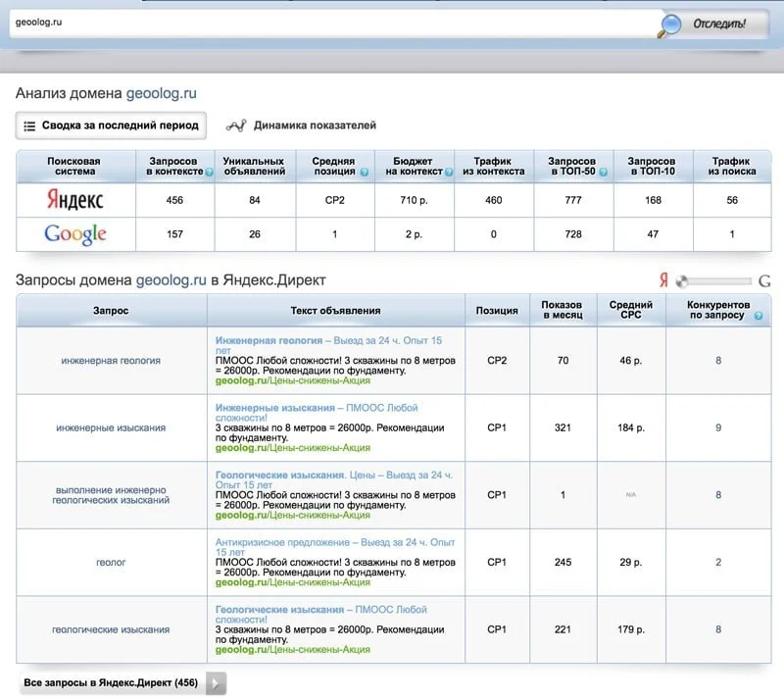The height and width of the screenshot is (700, 784).
Task: Open ad title Инженерная геология – Выезд за 24 ч.
Action: click(328, 345)
